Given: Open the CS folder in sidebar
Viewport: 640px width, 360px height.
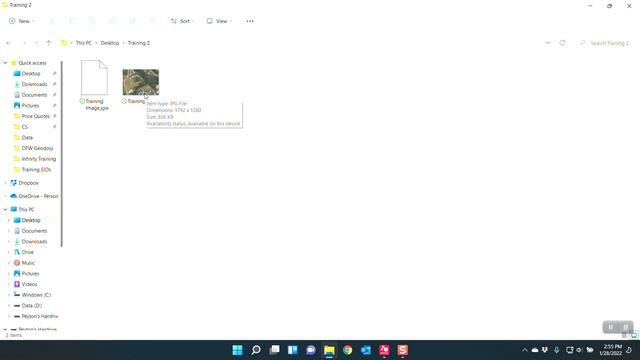Looking at the screenshot, I should click(24, 127).
